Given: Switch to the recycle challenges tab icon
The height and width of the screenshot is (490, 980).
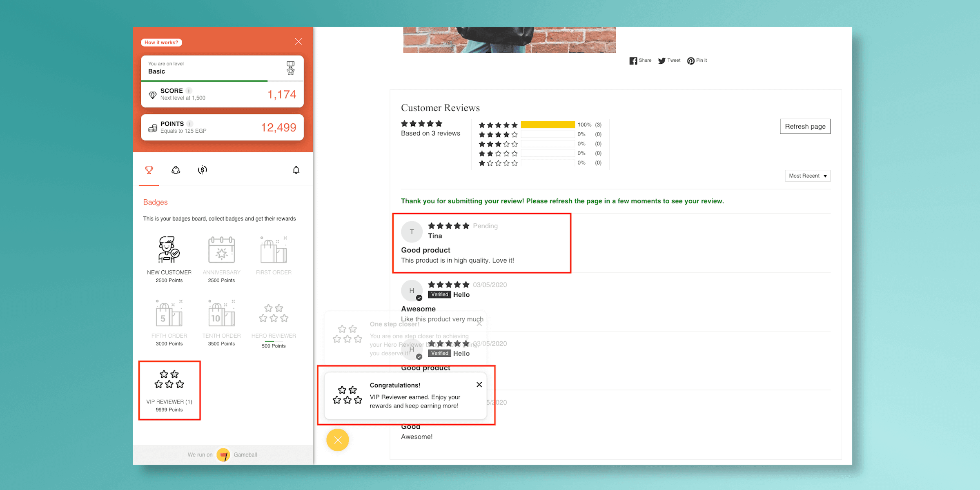Looking at the screenshot, I should tap(176, 170).
